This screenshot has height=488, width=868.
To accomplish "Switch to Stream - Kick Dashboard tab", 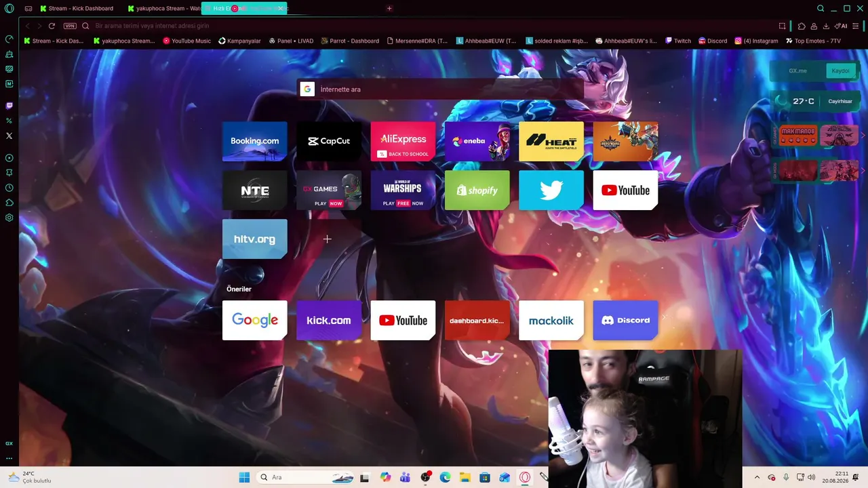I will click(x=77, y=8).
